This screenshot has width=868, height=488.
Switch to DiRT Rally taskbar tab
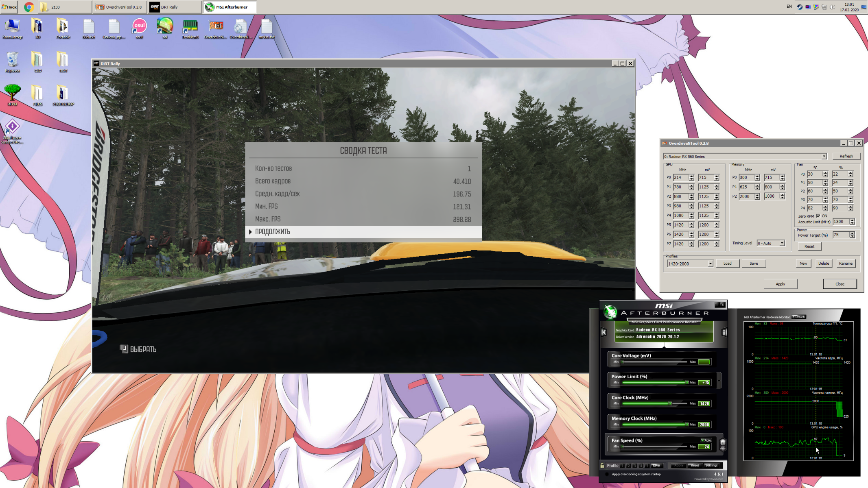click(x=175, y=7)
